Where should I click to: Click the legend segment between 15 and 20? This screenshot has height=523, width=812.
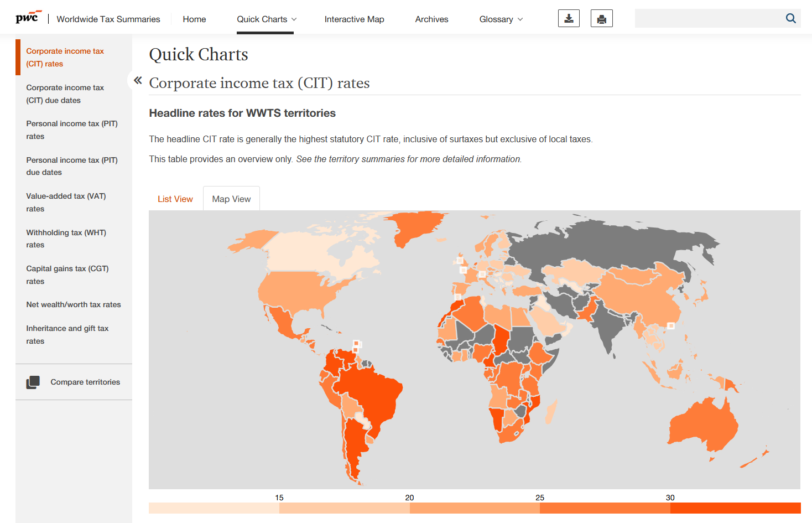345,508
